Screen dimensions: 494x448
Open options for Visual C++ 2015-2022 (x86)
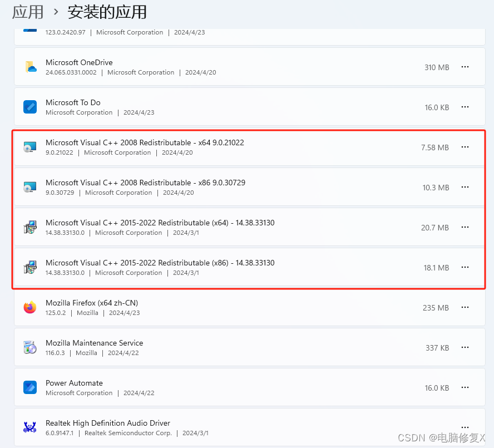(x=465, y=267)
